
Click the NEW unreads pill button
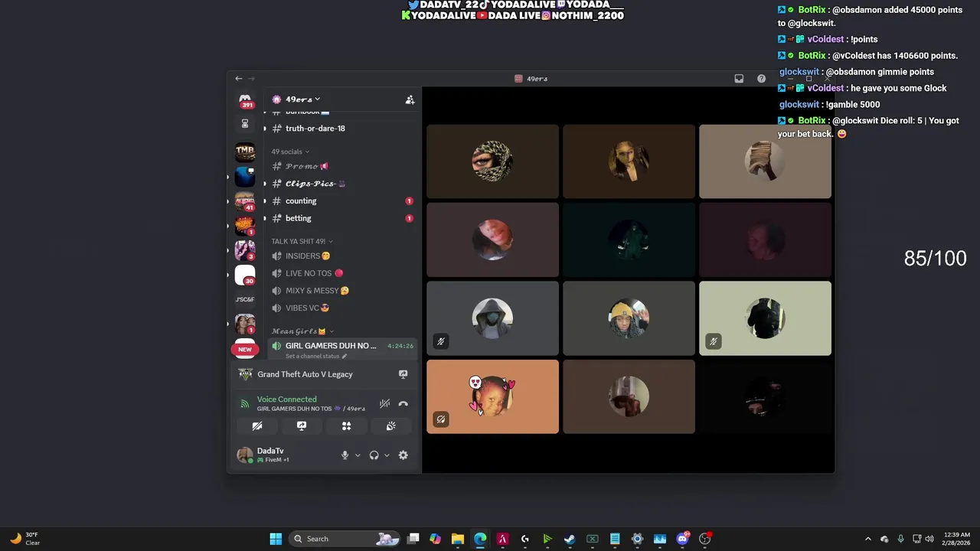tap(245, 349)
